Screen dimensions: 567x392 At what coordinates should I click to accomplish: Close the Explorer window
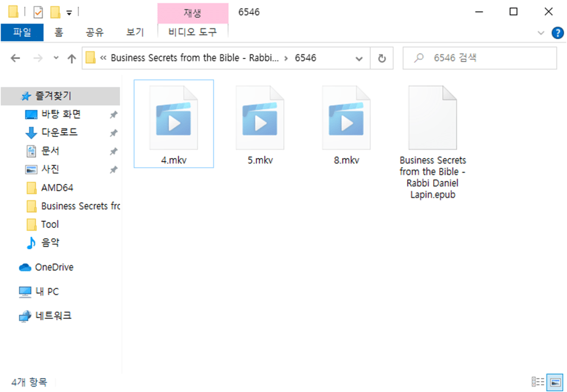pos(548,12)
